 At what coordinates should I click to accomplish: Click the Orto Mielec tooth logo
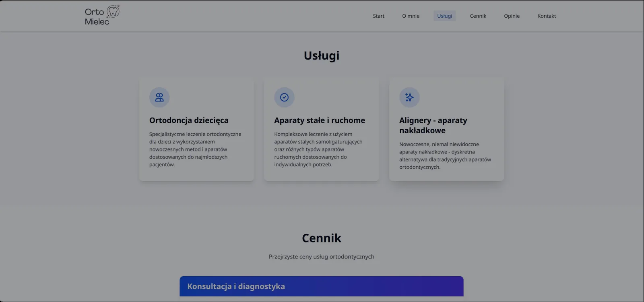pyautogui.click(x=102, y=15)
